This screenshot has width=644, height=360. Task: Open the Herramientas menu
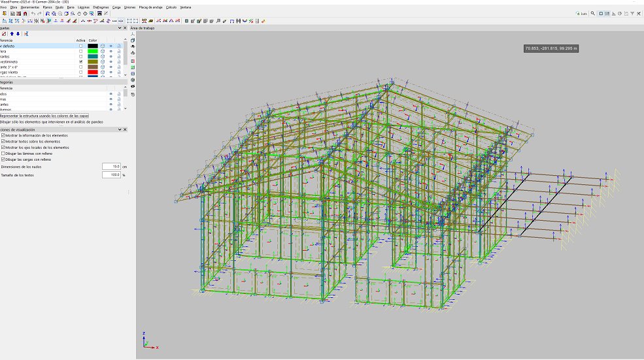[x=30, y=7]
